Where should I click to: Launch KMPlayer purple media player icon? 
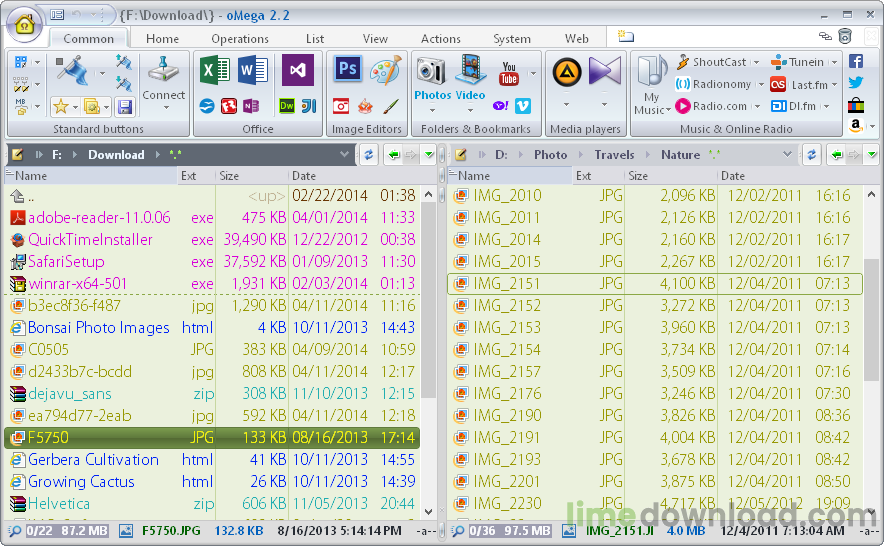(x=604, y=71)
